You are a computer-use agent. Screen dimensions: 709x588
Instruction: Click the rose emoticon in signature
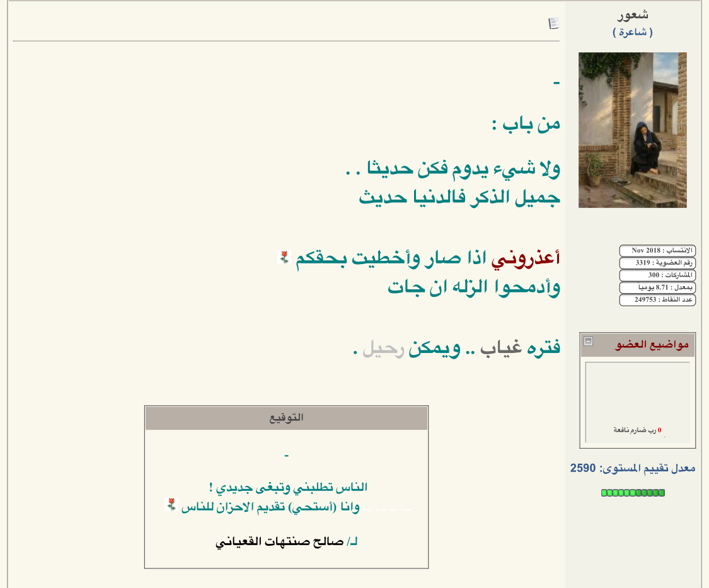coord(171,504)
